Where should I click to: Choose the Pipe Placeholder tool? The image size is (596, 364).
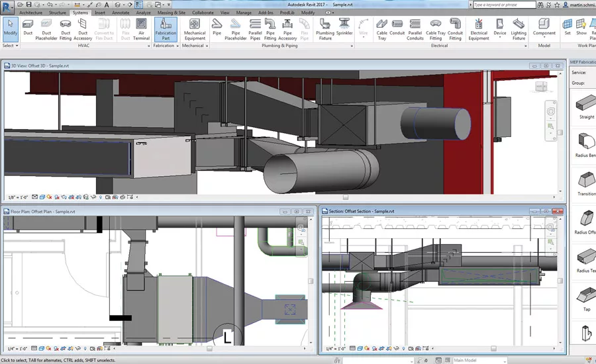coord(236,29)
